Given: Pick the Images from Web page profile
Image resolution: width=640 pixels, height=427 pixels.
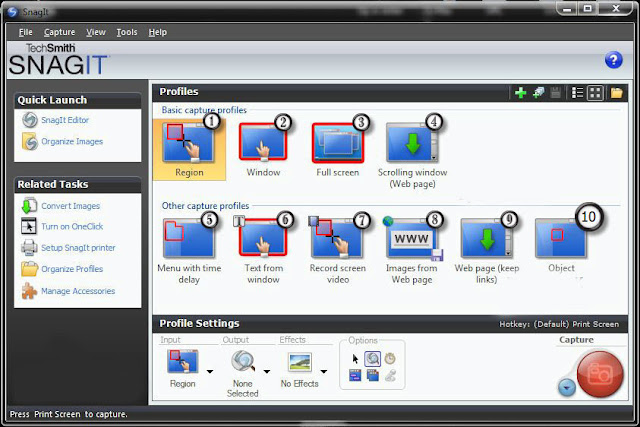Looking at the screenshot, I should [412, 251].
